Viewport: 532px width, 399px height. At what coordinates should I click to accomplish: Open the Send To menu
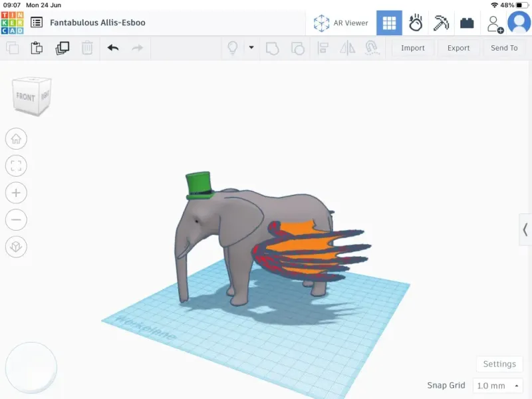504,48
